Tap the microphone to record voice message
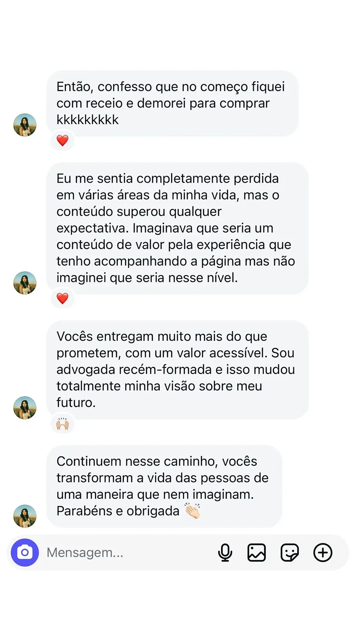356x644 pixels. [225, 552]
